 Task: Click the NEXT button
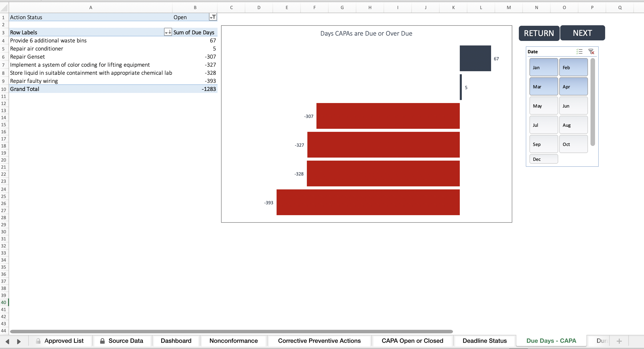pos(582,33)
